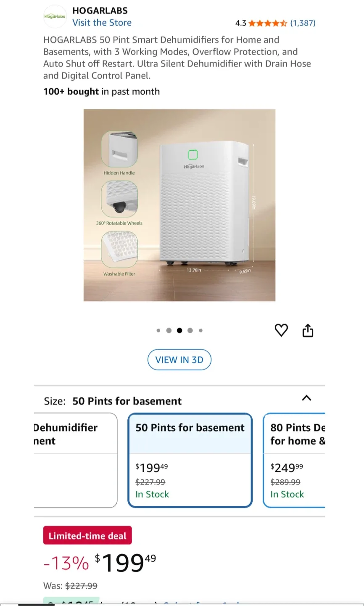Select the 50 Pints for basement size option
The width and height of the screenshot is (364, 606).
pos(190,460)
